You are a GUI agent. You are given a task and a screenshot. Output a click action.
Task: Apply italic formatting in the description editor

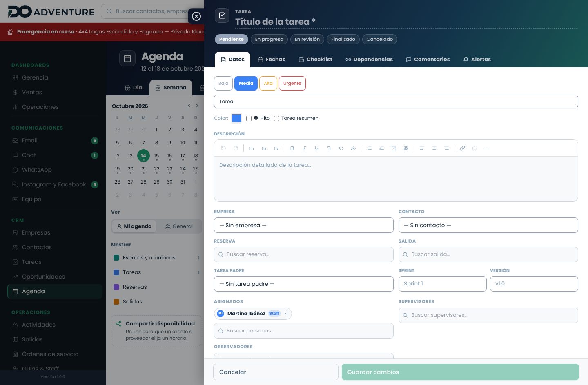(304, 148)
